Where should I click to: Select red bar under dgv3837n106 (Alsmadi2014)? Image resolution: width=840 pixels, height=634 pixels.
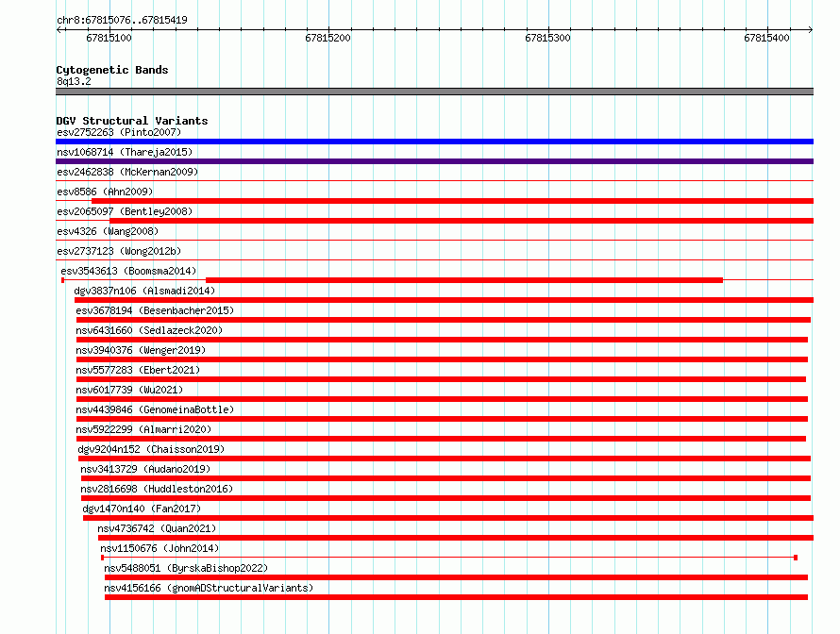pyautogui.click(x=445, y=300)
